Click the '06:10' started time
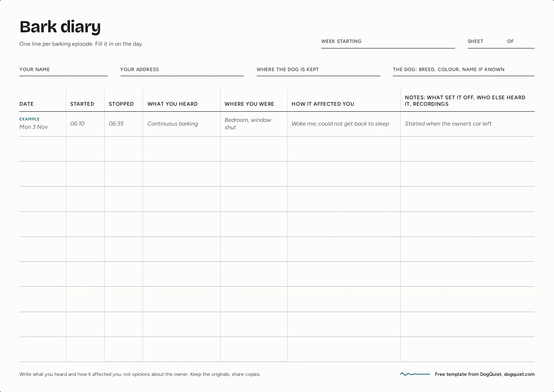This screenshot has width=554, height=392. click(77, 124)
